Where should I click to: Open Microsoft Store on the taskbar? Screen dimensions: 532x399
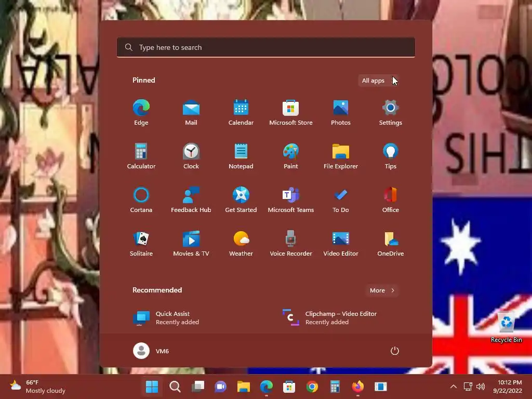click(x=289, y=387)
